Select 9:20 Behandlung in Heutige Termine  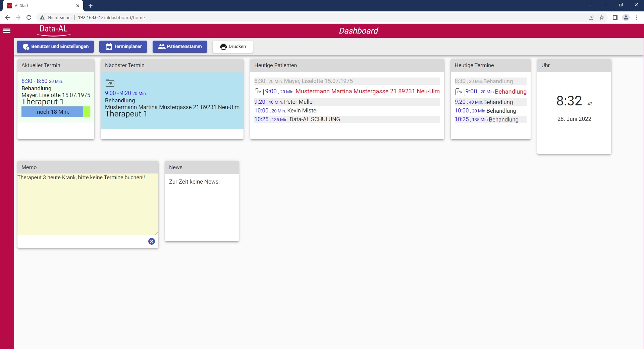coord(490,102)
